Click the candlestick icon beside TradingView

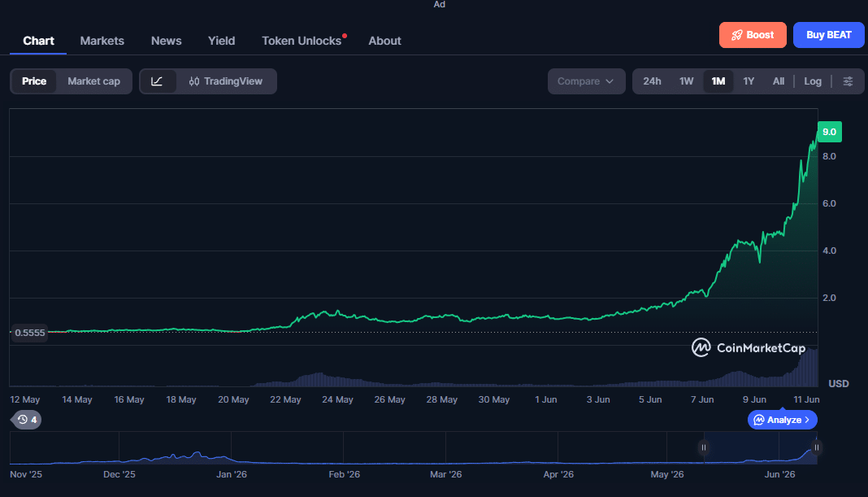pos(193,81)
